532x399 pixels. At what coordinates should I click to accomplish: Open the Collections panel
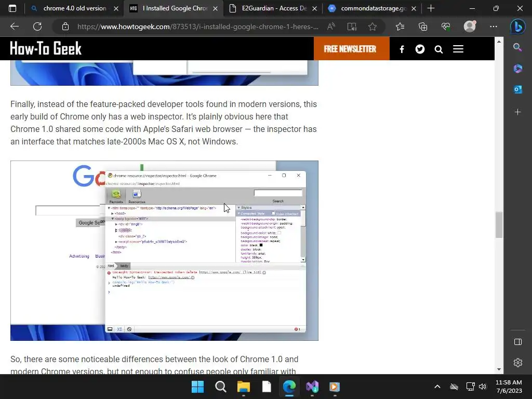pyautogui.click(x=423, y=26)
